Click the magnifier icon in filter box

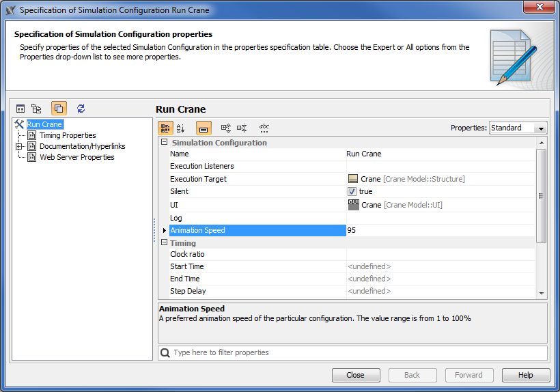[x=165, y=352]
